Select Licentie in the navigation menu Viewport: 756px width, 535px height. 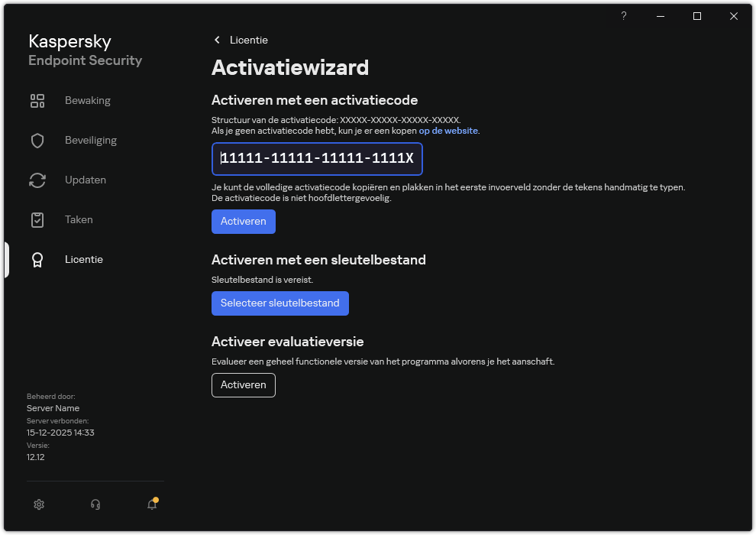click(84, 259)
